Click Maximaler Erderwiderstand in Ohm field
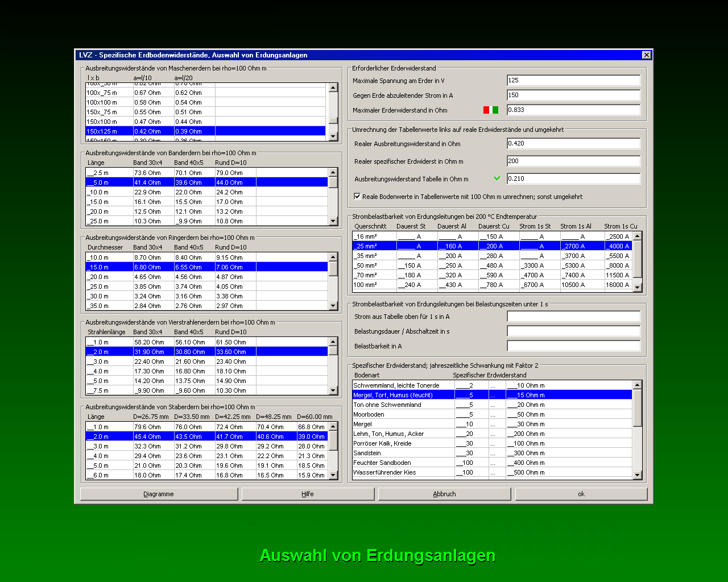The image size is (728, 582). coord(573,110)
